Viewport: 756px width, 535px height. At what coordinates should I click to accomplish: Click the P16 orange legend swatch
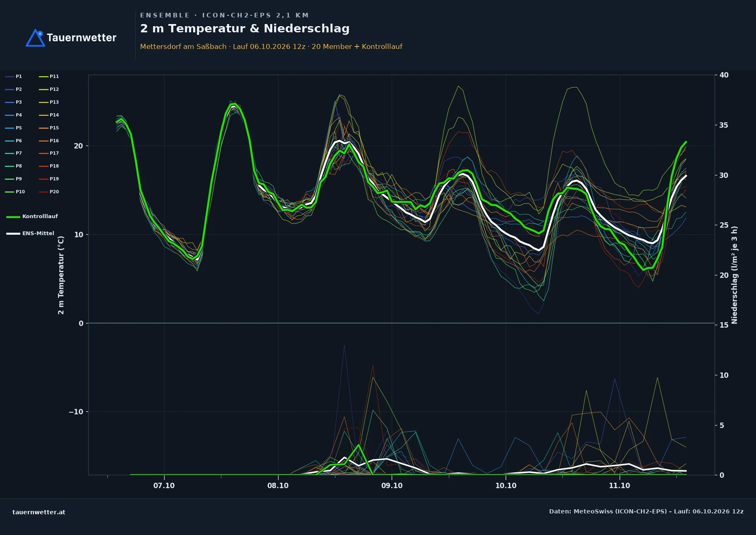(44, 141)
